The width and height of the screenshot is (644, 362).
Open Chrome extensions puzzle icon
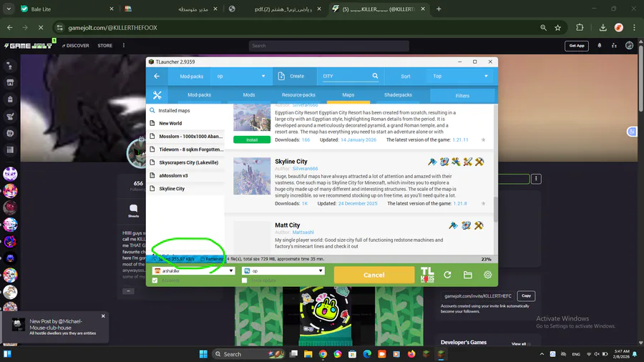coord(580,27)
